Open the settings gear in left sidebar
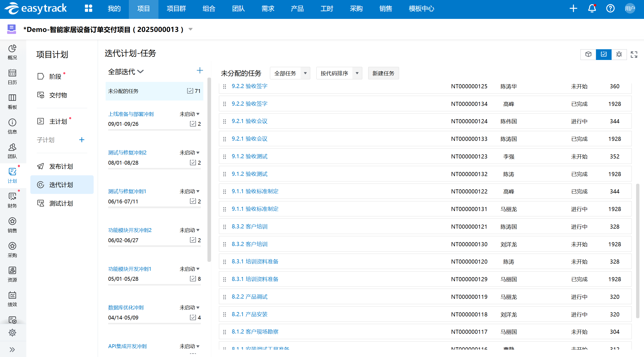 coord(12,333)
